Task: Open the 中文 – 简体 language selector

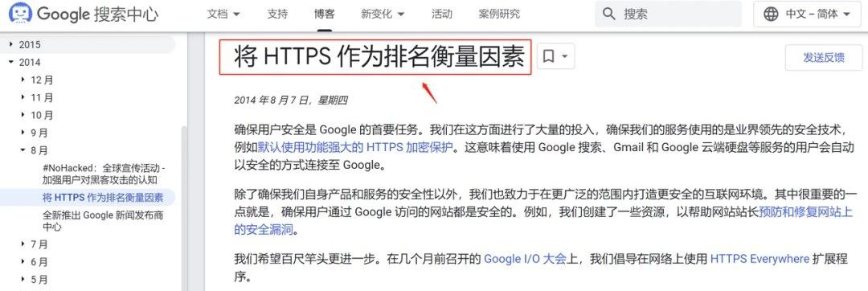Action: [808, 14]
